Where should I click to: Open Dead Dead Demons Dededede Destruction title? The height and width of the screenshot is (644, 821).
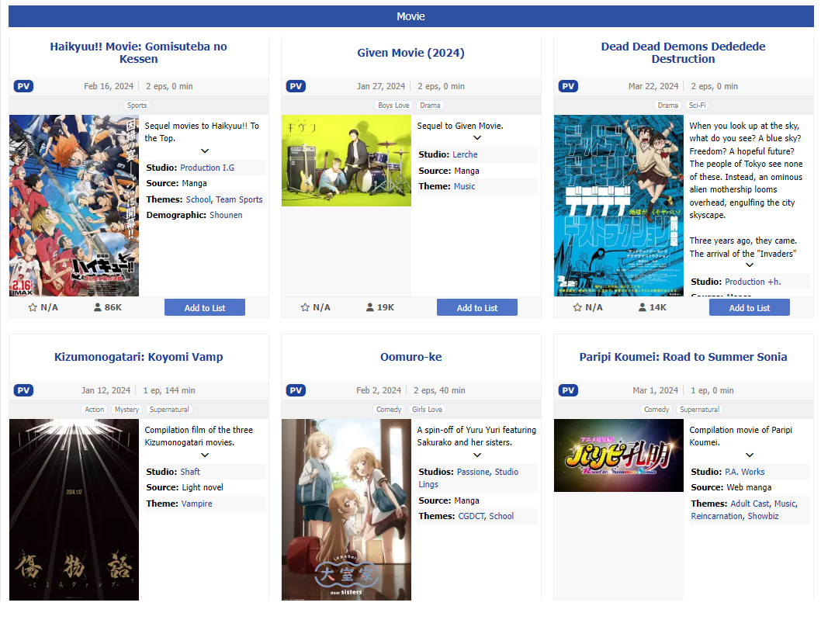684,53
